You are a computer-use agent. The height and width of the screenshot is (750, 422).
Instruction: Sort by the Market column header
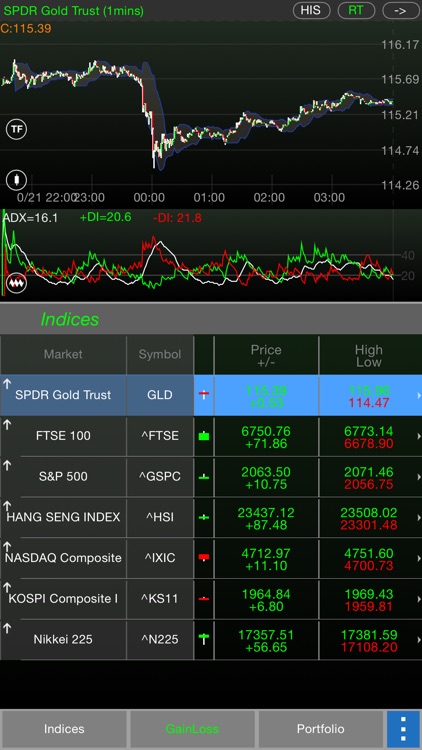(x=63, y=354)
